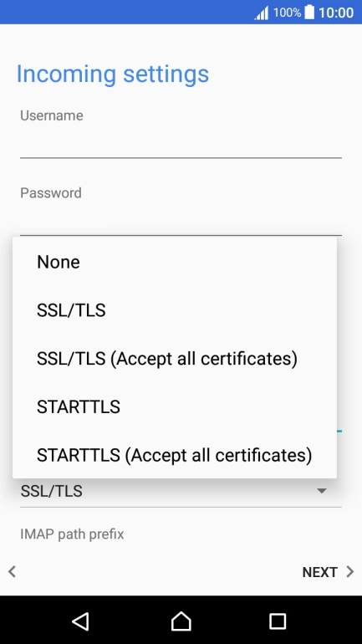Screen dimensions: 362x644
Task: Tap the right chevron beside NEXT
Action: click(x=349, y=572)
